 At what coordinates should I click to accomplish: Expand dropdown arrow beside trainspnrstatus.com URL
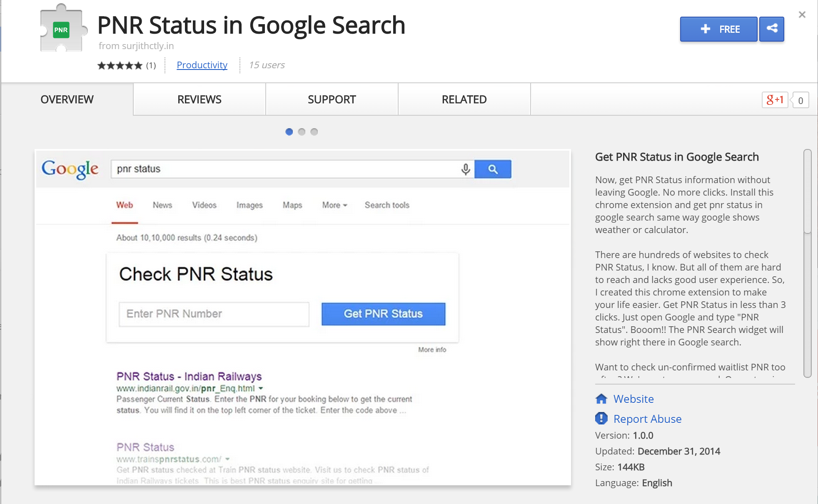pyautogui.click(x=228, y=459)
